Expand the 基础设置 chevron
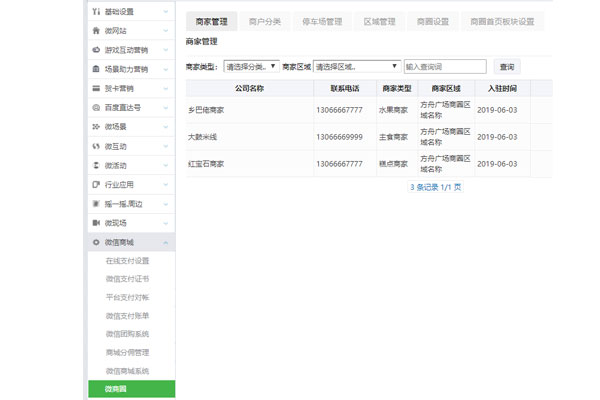 point(166,12)
